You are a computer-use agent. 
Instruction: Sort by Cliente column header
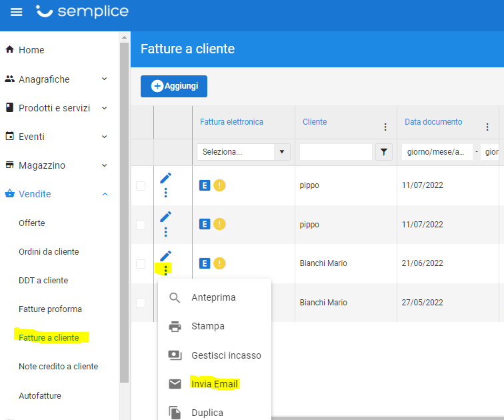315,122
